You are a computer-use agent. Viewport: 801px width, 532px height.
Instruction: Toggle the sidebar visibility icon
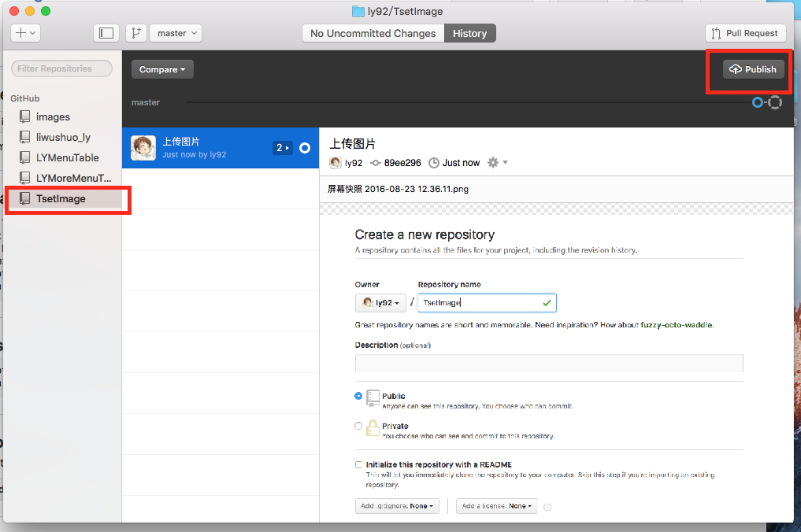pyautogui.click(x=106, y=33)
